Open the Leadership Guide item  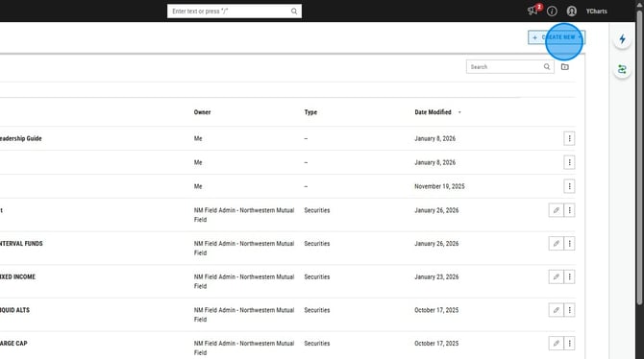(x=20, y=138)
